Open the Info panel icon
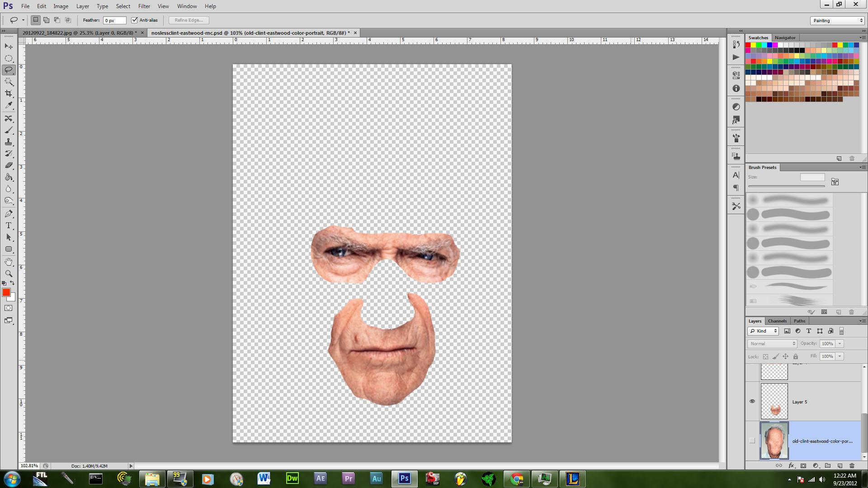 click(x=736, y=89)
